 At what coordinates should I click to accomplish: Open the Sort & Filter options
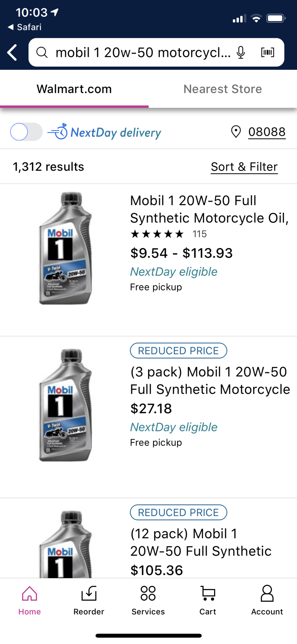coord(244,167)
